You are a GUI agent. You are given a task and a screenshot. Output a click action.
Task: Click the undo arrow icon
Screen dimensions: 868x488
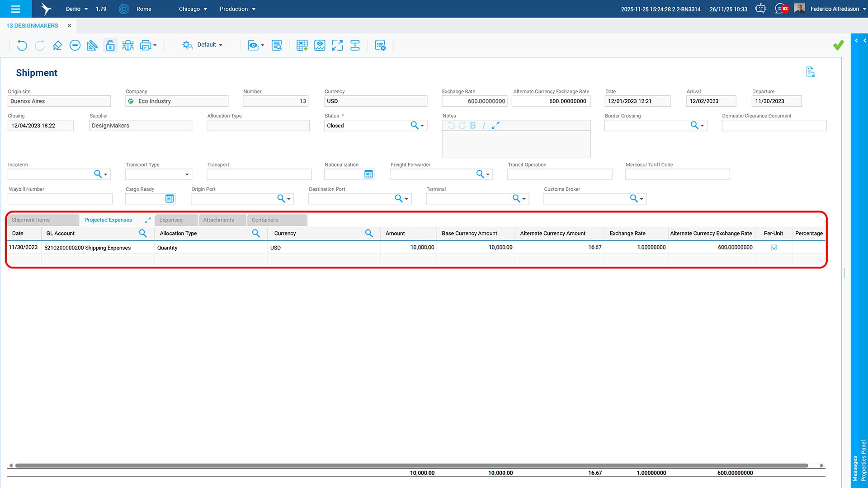[22, 45]
